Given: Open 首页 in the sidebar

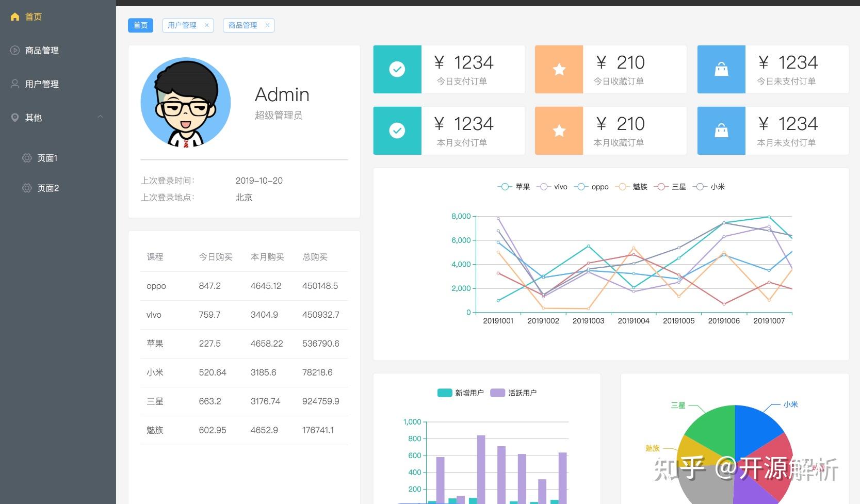Looking at the screenshot, I should click(x=58, y=17).
